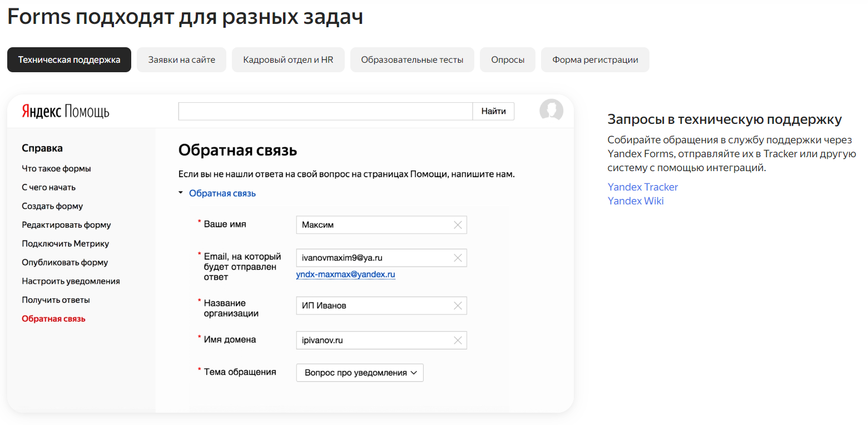Open Получить ответы in sidebar

[56, 300]
